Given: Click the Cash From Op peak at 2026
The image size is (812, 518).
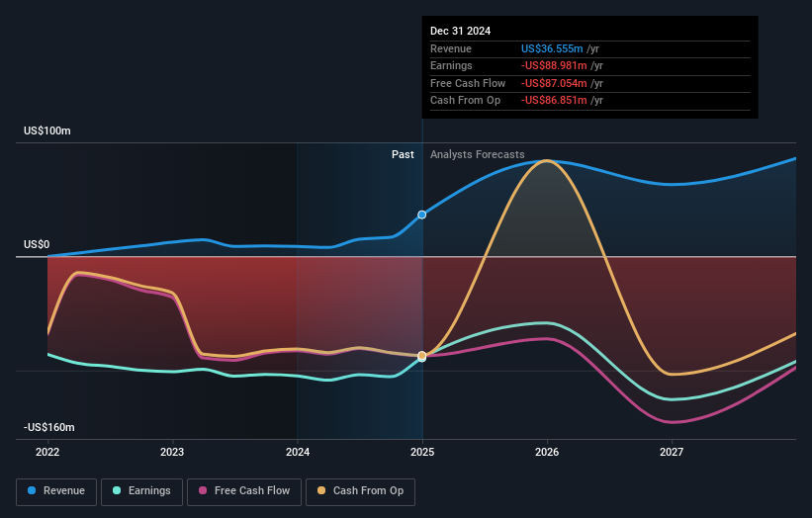Looking at the screenshot, I should [x=547, y=160].
